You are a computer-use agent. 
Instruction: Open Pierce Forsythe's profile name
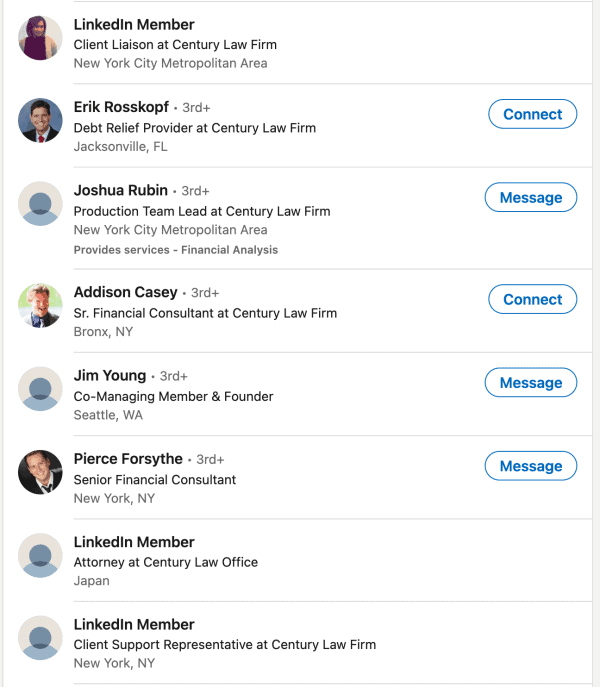click(128, 458)
